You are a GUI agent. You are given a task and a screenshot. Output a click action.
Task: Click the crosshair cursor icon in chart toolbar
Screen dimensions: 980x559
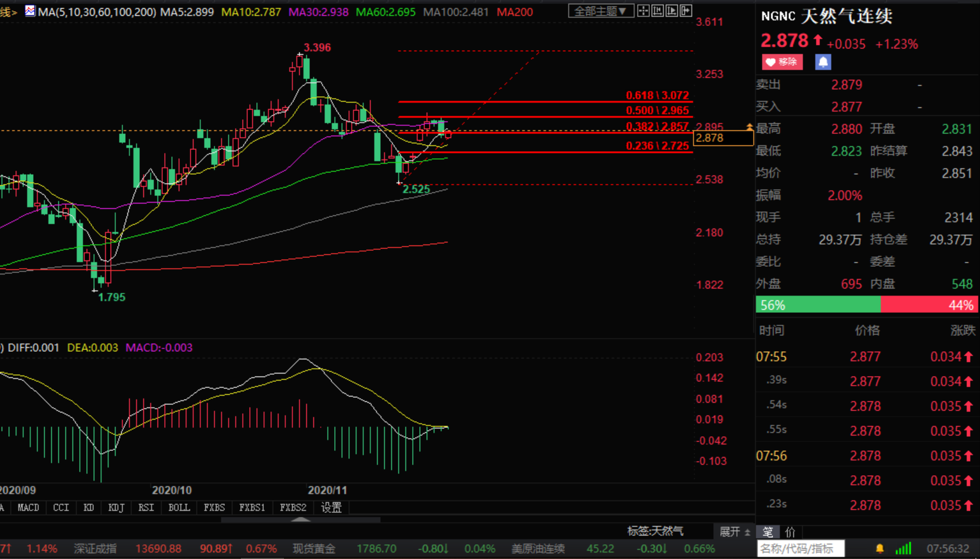tap(643, 11)
